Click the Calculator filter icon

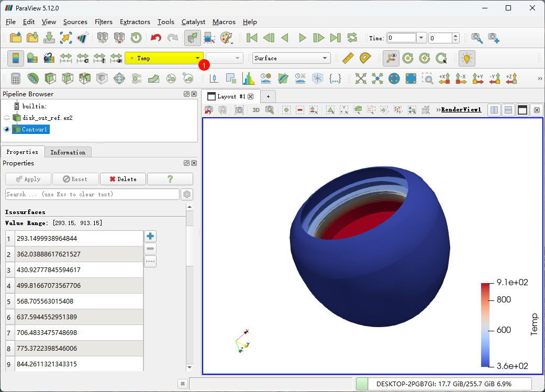[x=16, y=79]
